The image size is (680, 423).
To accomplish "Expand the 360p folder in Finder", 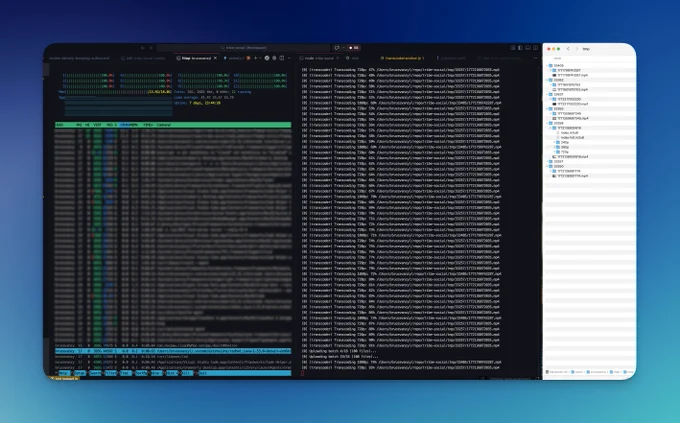I will [554, 147].
